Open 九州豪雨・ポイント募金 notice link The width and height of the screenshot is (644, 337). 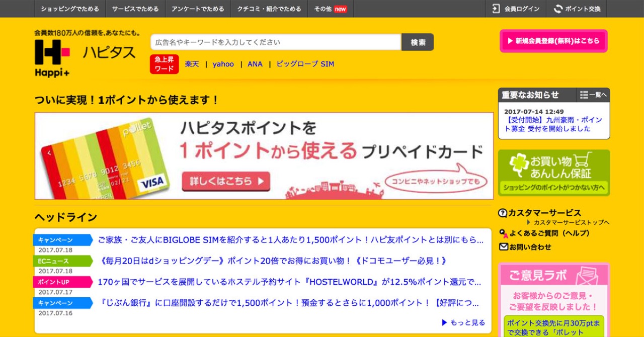pyautogui.click(x=553, y=124)
